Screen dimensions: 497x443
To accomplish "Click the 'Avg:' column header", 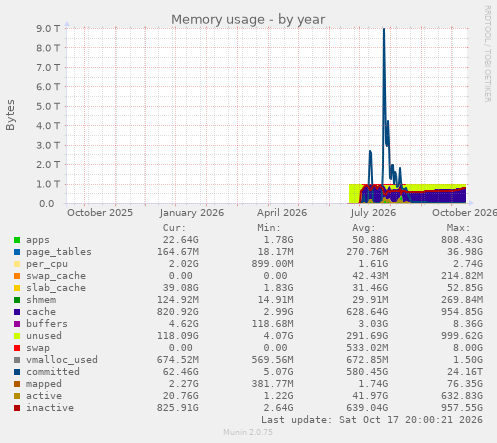I will pyautogui.click(x=364, y=228).
